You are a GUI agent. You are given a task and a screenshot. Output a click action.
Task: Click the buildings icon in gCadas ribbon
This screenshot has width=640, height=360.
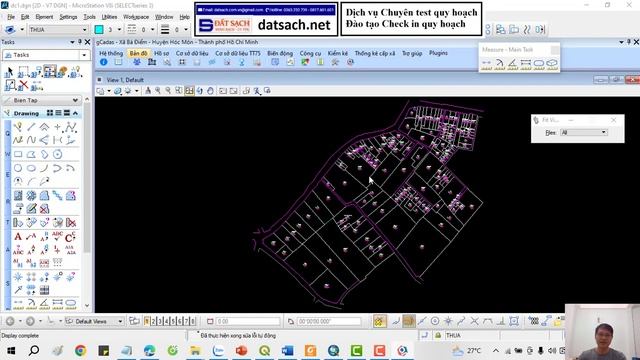(152, 62)
